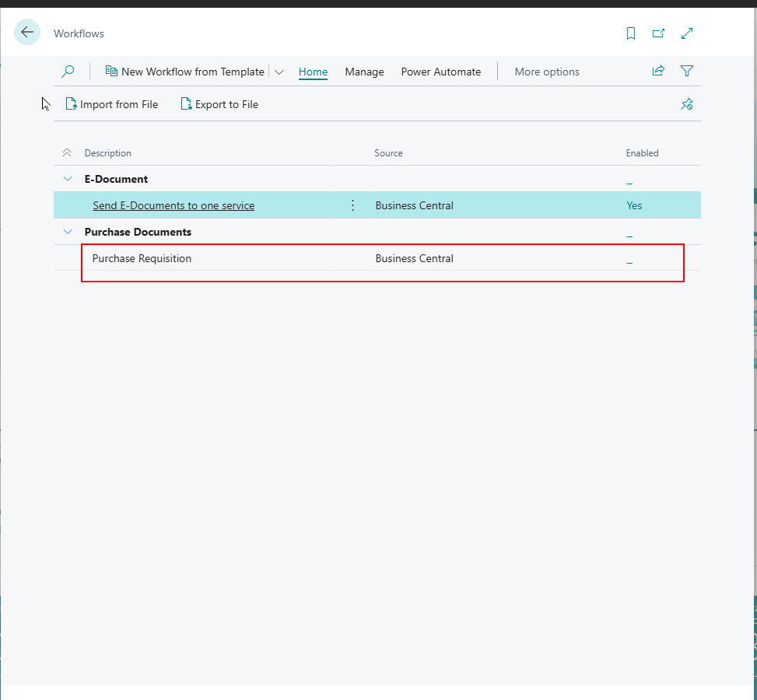
Task: Click the back arrow button
Action: [27, 33]
